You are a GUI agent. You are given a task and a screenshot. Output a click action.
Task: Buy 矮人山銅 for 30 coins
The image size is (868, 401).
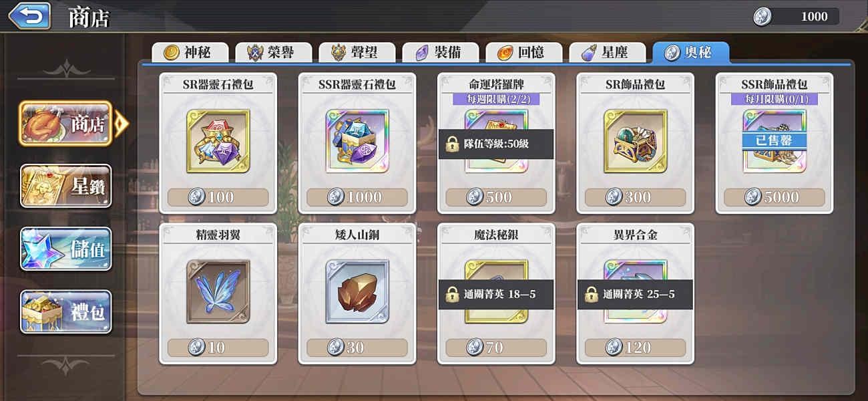point(357,348)
